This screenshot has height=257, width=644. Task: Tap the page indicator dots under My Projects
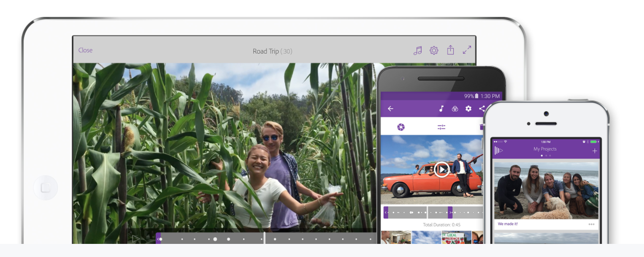(546, 156)
